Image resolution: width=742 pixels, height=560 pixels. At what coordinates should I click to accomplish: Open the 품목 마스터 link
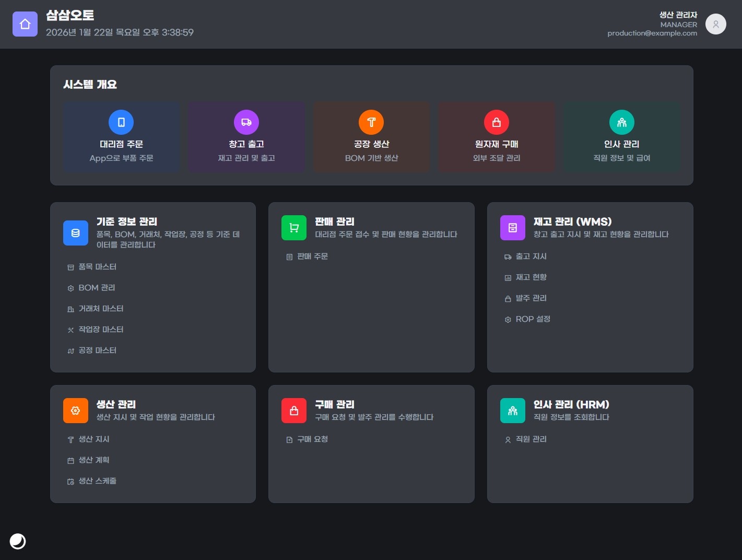97,267
